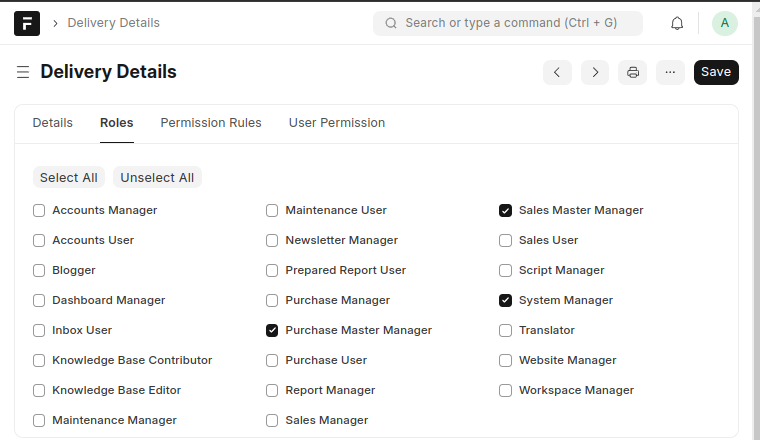760x440 pixels.
Task: Open the notifications bell
Action: 677,23
